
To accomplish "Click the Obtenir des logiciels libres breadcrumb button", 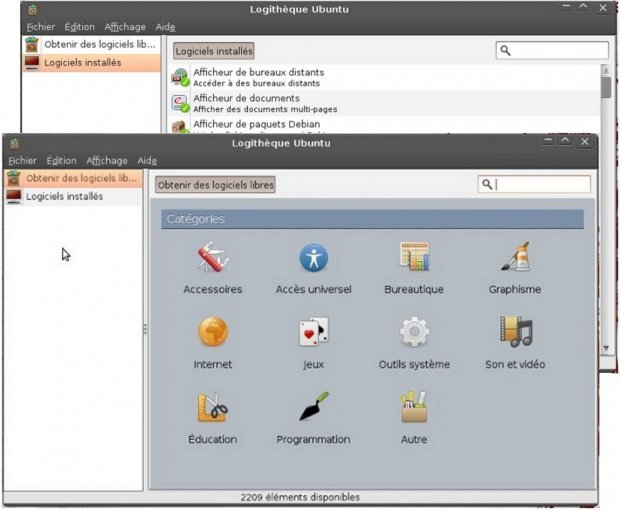I will coord(215,185).
